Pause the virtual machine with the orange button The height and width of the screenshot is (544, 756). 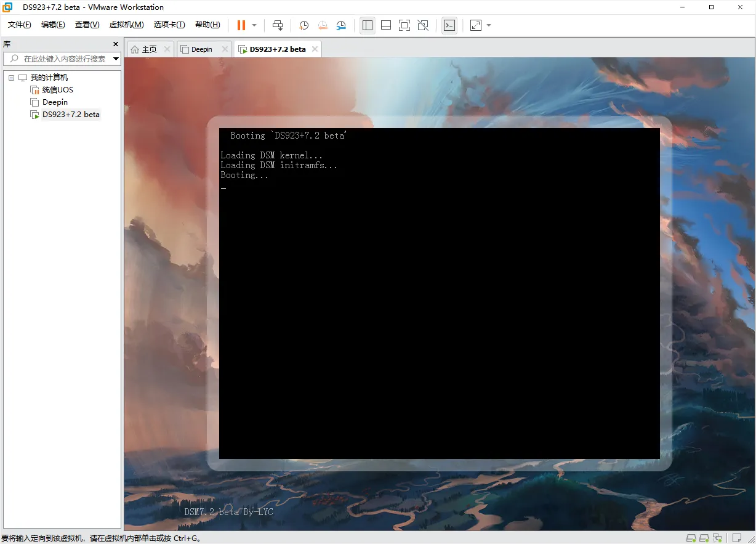(241, 25)
